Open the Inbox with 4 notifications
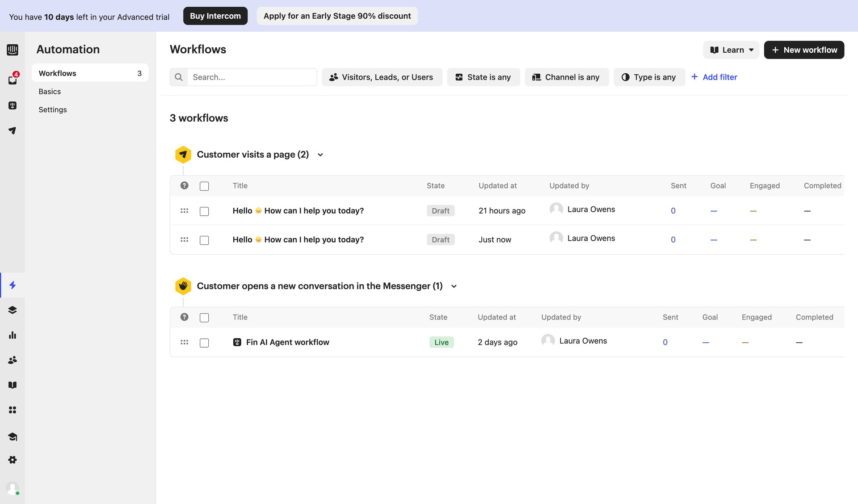 pyautogui.click(x=13, y=80)
